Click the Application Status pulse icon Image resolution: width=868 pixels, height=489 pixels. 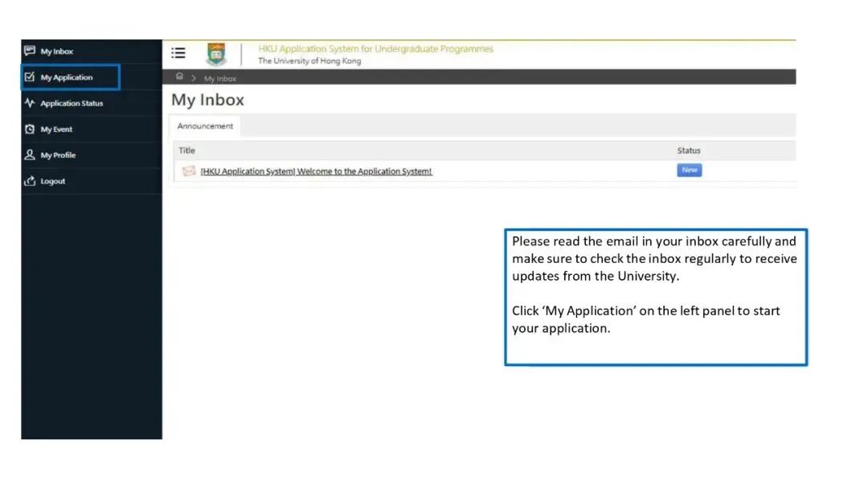(x=30, y=103)
